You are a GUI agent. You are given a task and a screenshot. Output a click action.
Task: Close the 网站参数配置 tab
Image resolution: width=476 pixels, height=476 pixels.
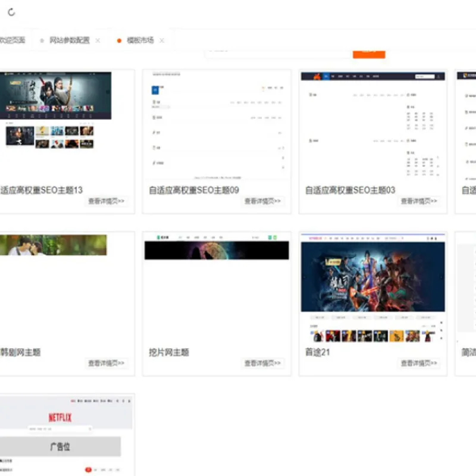(x=98, y=40)
